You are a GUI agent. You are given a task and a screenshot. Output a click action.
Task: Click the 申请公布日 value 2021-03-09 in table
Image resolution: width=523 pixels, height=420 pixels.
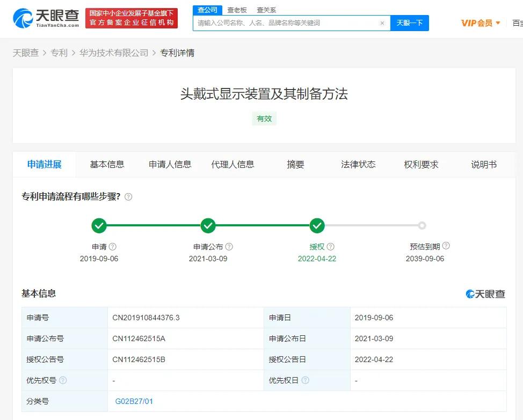coord(374,338)
